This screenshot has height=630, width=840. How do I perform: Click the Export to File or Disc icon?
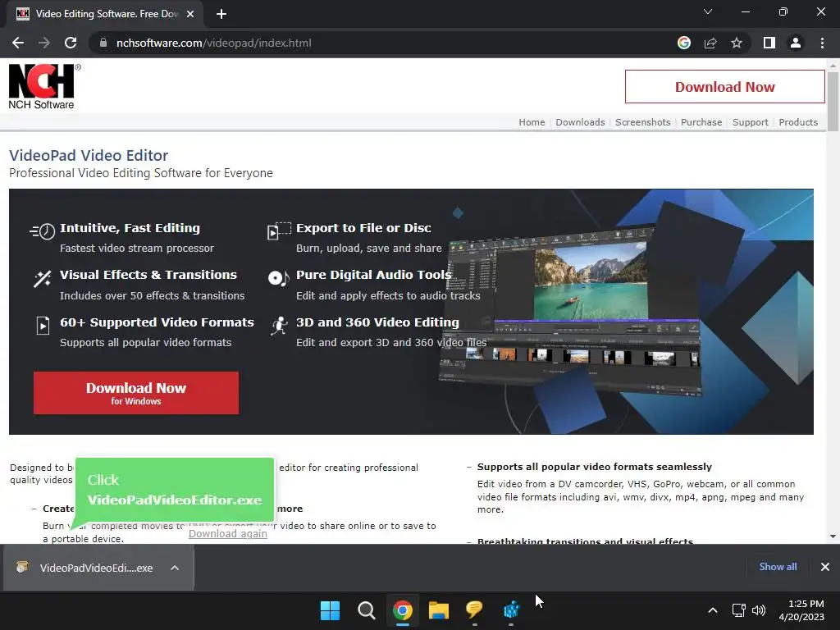coord(279,231)
